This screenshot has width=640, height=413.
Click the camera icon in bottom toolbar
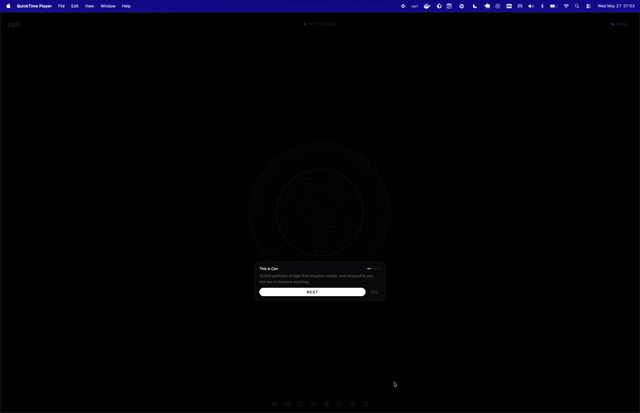tap(287, 404)
